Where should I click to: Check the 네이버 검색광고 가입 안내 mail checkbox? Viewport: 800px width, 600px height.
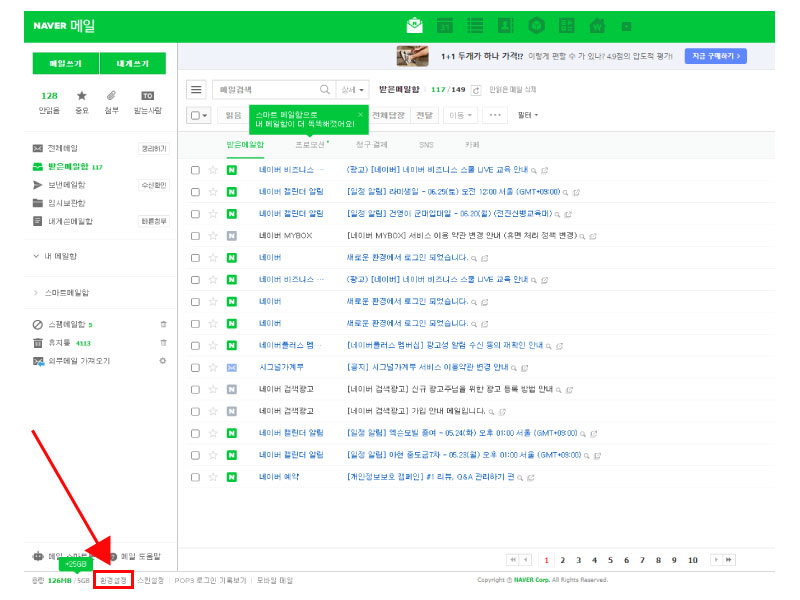195,411
